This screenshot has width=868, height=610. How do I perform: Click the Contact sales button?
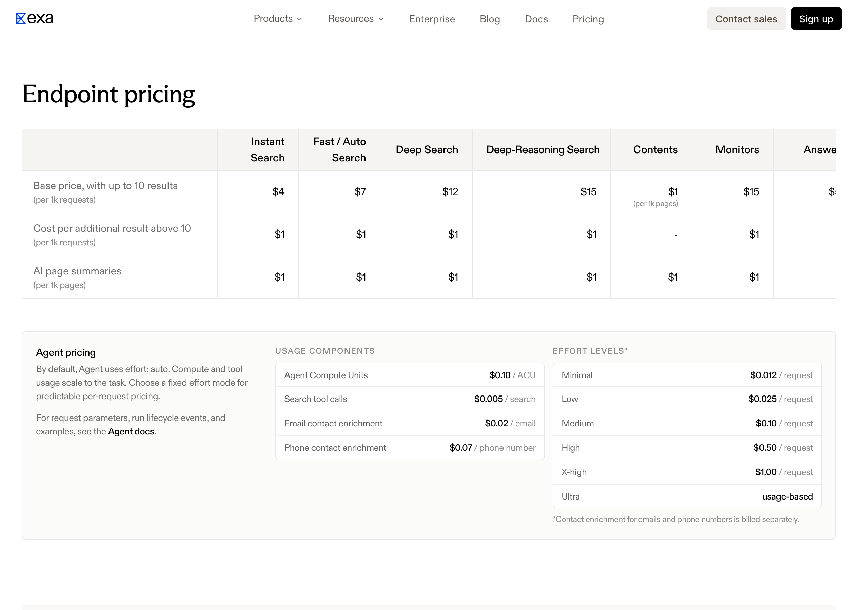(746, 19)
